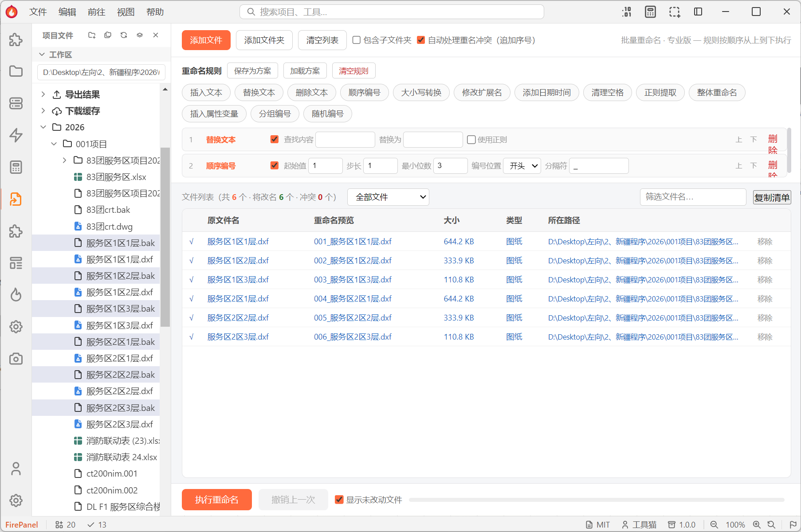Open the 编辑 menu
Screen dimensions: 801x532
(x=67, y=12)
